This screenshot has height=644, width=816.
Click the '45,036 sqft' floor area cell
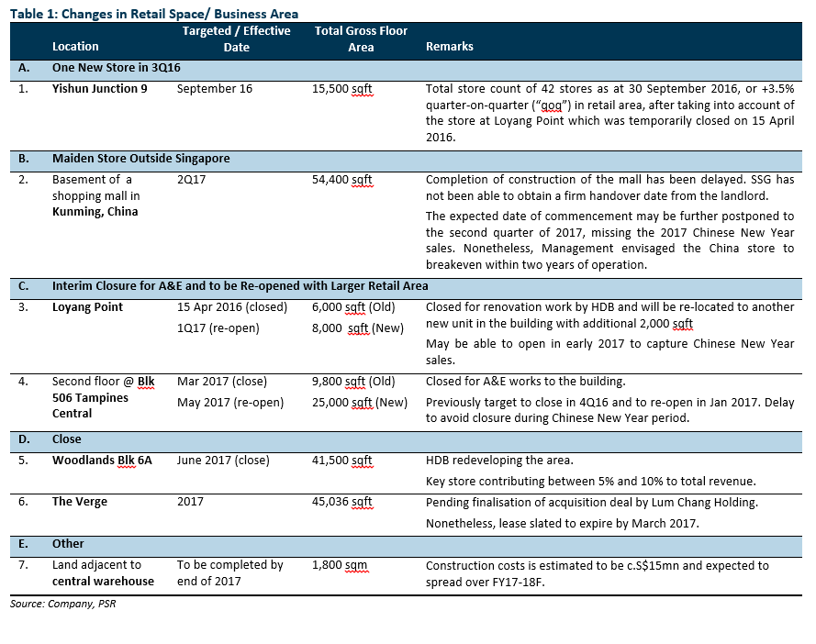pos(341,502)
